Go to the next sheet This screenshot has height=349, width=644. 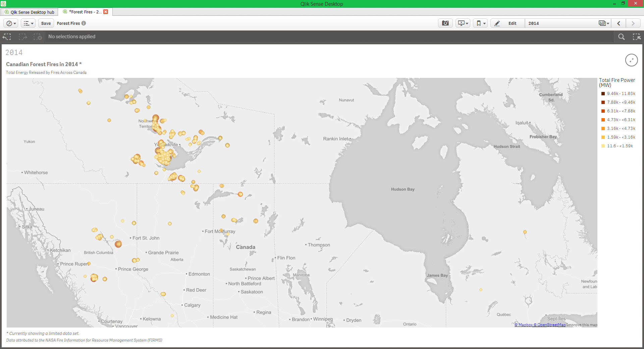click(633, 23)
